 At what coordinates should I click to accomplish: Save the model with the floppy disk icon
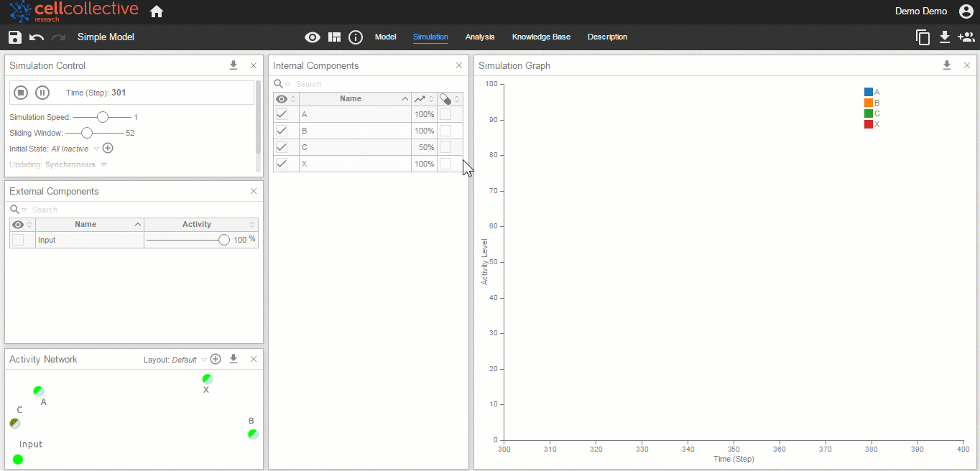(x=15, y=37)
